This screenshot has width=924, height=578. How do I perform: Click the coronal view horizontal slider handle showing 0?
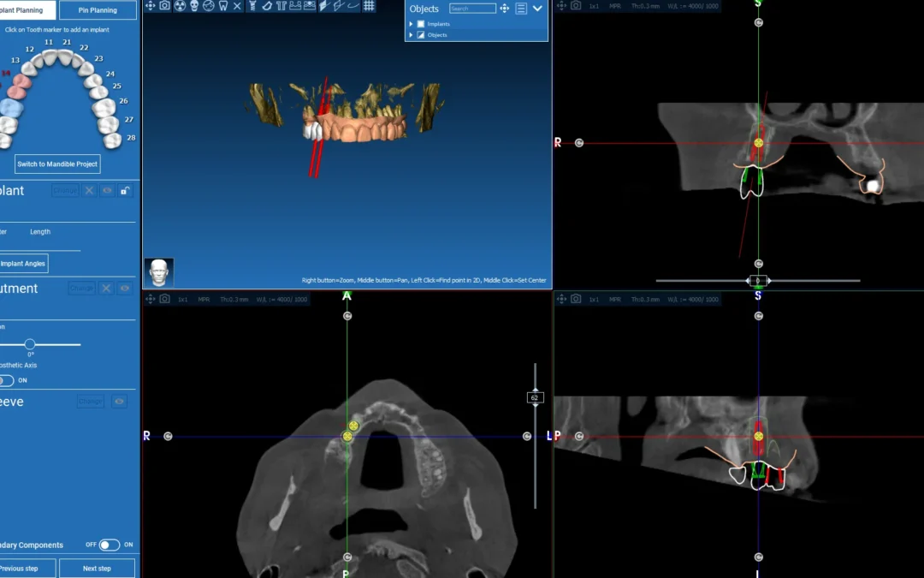coord(758,281)
